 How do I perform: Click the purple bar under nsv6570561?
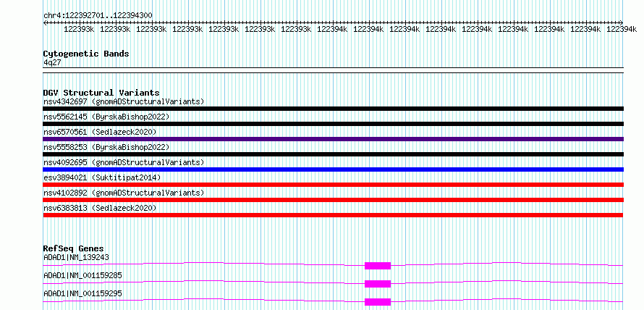334,139
